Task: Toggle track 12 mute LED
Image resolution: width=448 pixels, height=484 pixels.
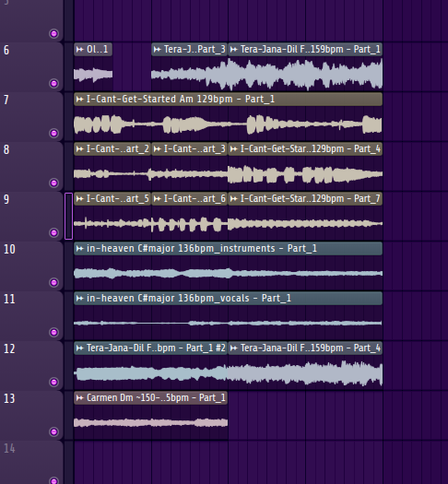Action: point(54,383)
